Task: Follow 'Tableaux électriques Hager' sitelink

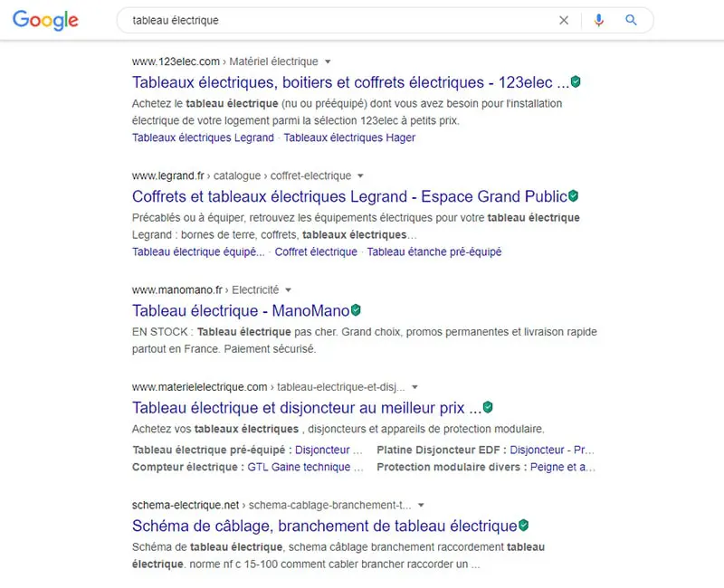Action: (x=349, y=138)
